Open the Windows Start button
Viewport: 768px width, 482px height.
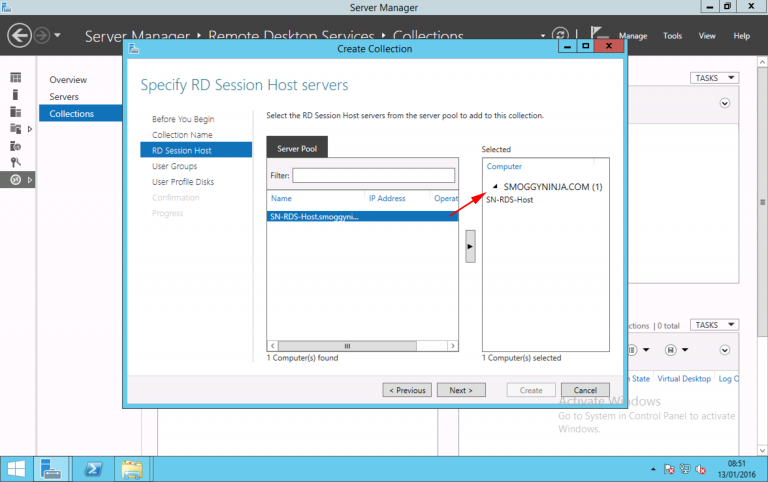(x=16, y=469)
